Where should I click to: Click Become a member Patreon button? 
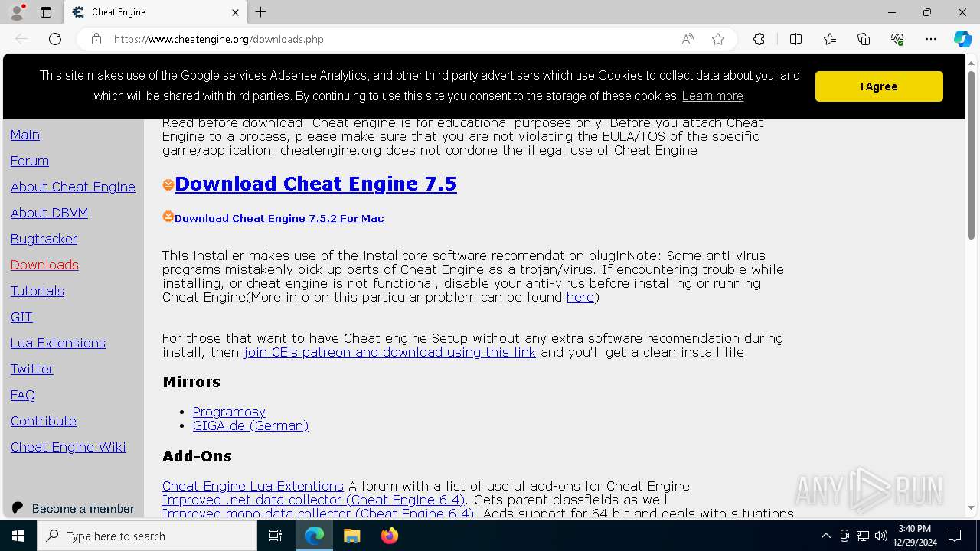coord(73,508)
